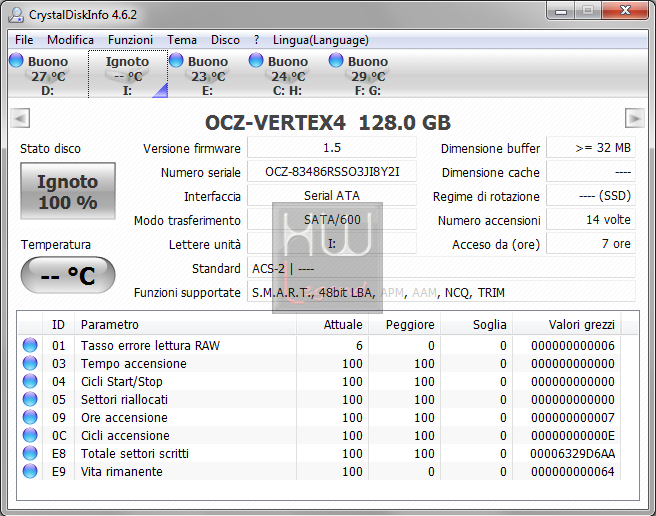Click the blue status orb of disk C: H:

tap(256, 60)
